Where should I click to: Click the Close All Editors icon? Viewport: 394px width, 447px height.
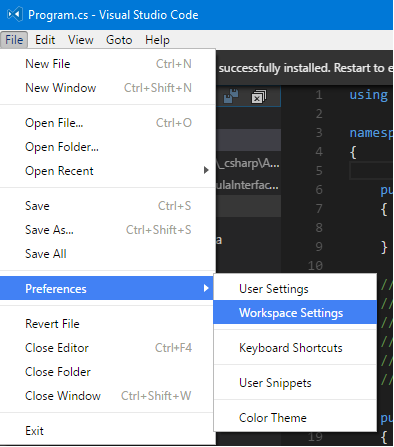click(x=258, y=97)
